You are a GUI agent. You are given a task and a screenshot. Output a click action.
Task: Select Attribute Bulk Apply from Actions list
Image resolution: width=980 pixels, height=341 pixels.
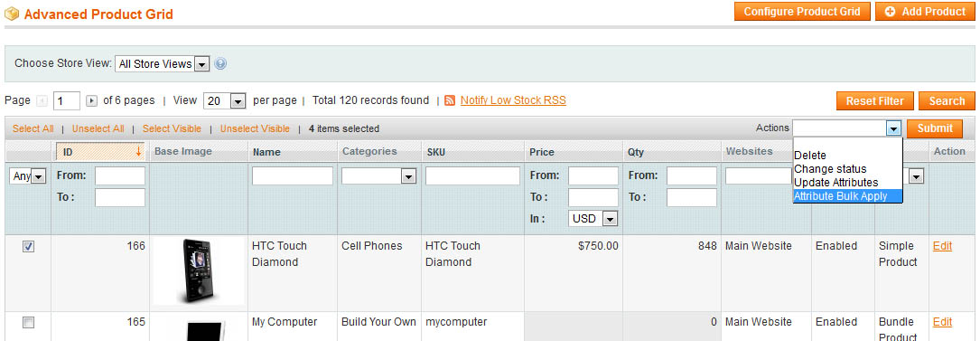point(847,196)
